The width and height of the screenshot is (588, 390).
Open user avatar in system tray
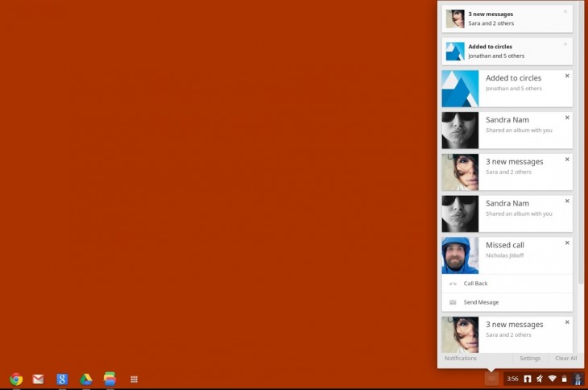click(578, 379)
